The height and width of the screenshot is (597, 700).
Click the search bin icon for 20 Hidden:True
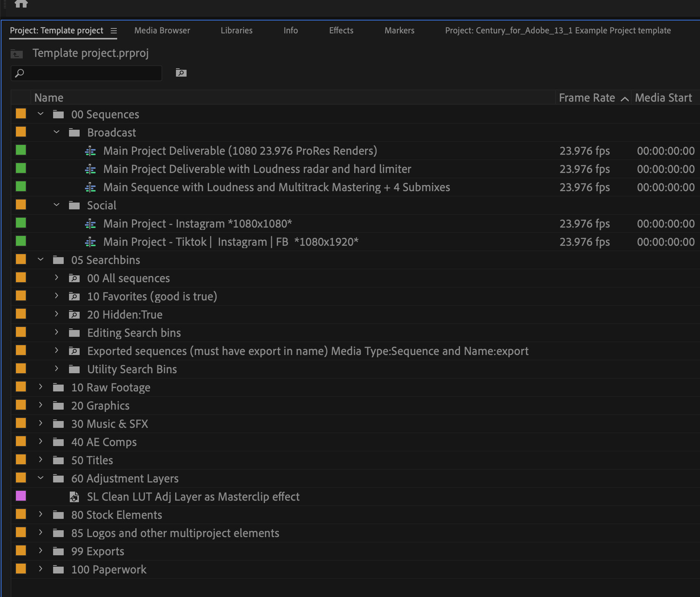click(74, 314)
